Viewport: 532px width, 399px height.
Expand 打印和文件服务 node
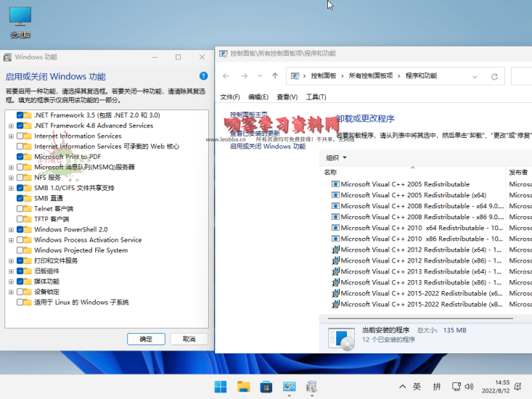point(11,261)
